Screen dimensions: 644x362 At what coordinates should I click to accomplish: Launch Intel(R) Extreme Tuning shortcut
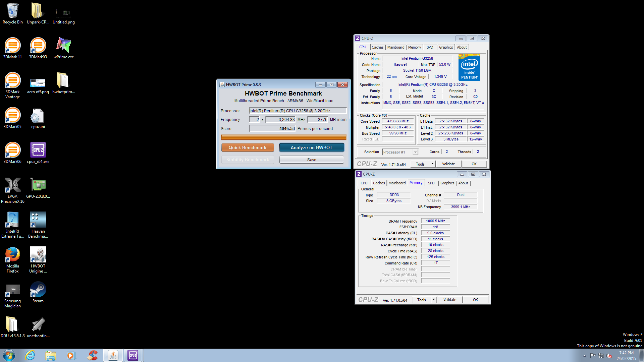12,225
